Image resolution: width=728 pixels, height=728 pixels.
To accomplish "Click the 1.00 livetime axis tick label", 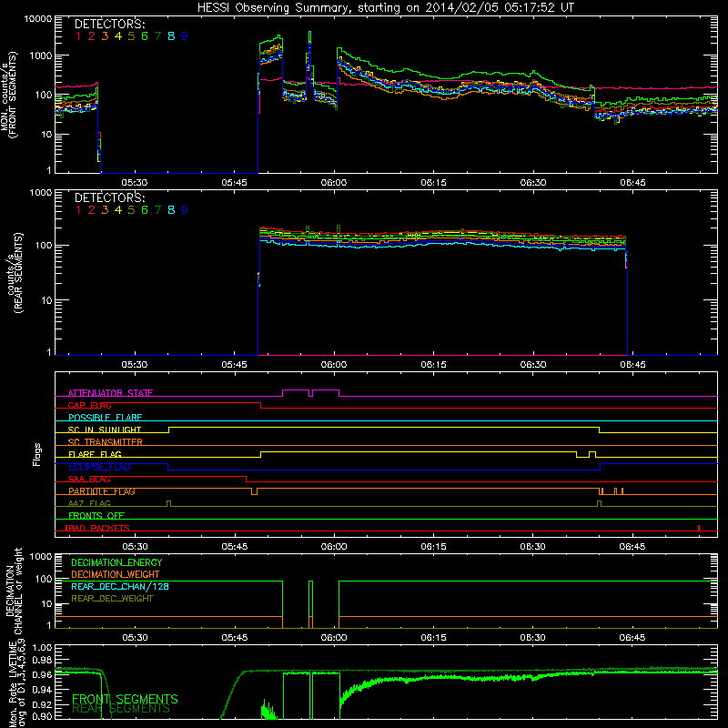I will [x=42, y=648].
